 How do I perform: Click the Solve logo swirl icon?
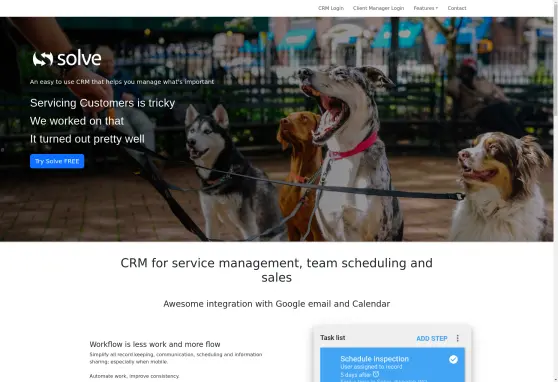click(43, 59)
